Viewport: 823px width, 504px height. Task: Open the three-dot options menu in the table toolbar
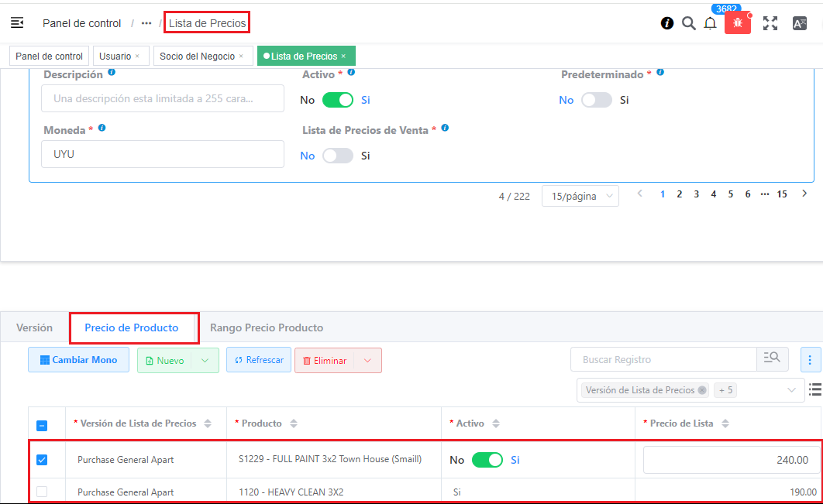[x=810, y=360]
